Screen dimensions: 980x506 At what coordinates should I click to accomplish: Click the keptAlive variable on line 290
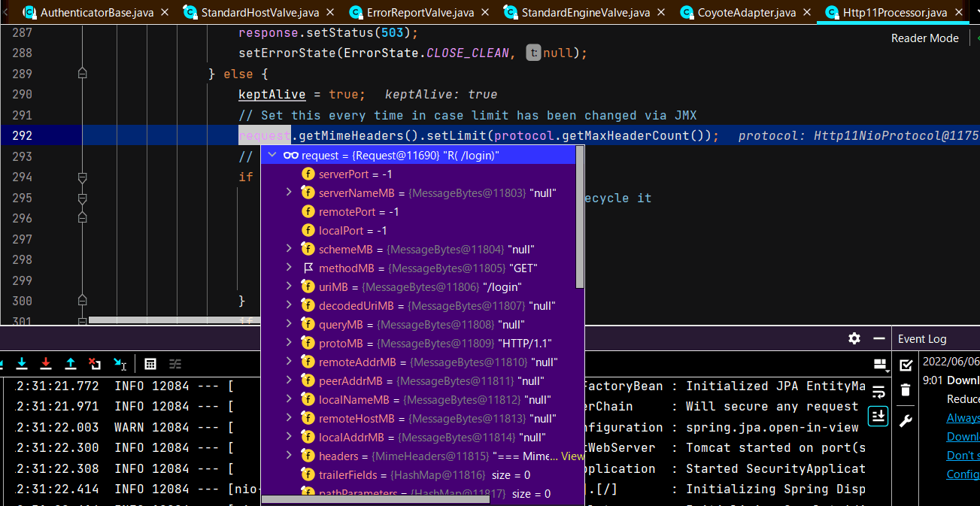point(272,94)
